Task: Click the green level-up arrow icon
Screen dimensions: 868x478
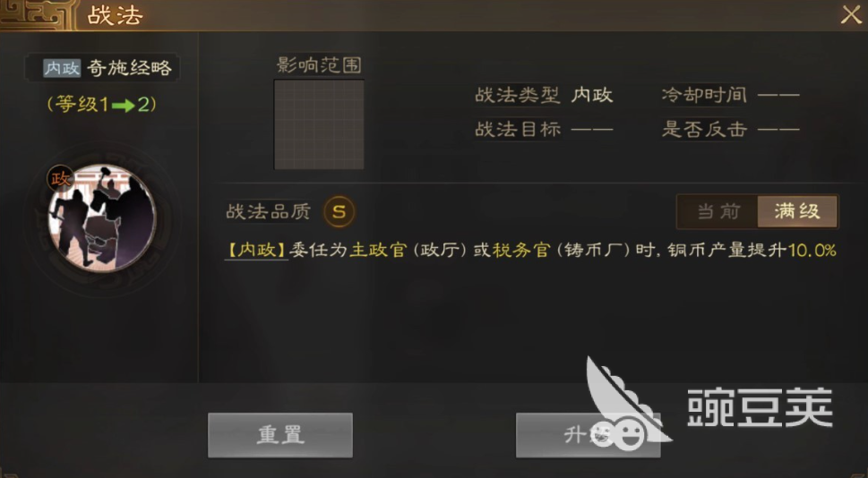Action: (x=123, y=105)
